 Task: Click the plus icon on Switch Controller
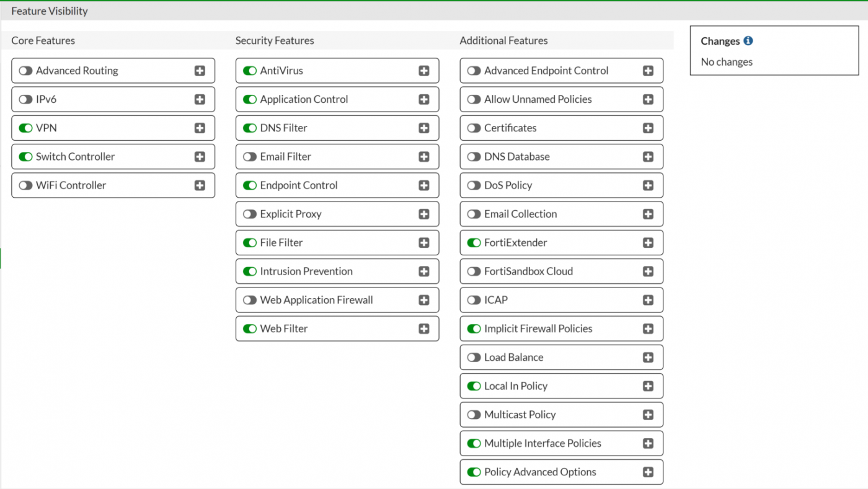pos(200,157)
